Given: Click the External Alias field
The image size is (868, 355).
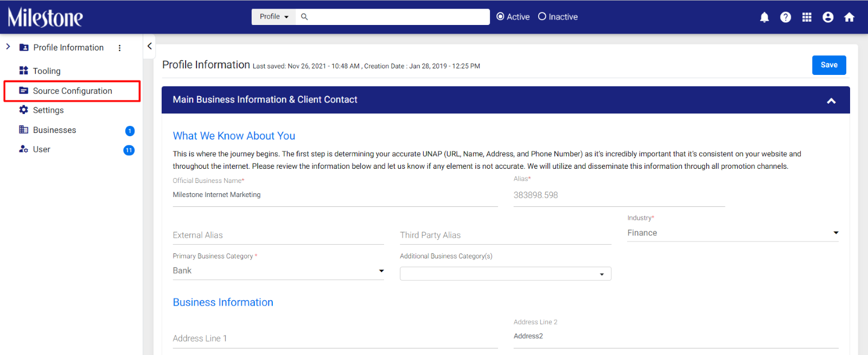Looking at the screenshot, I should (278, 235).
